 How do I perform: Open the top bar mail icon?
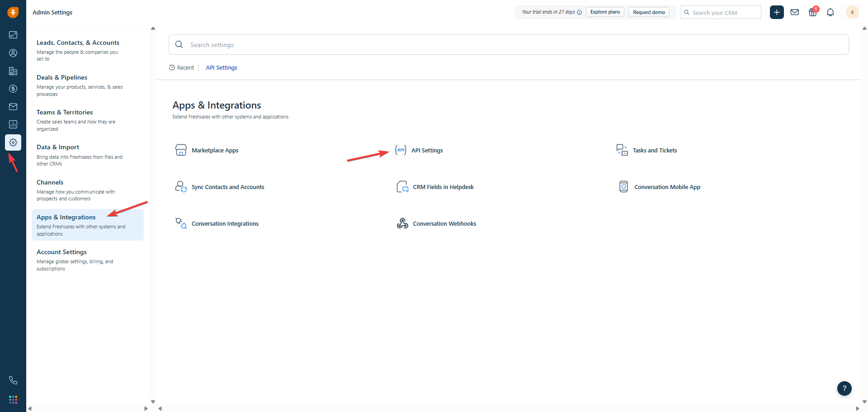[795, 12]
